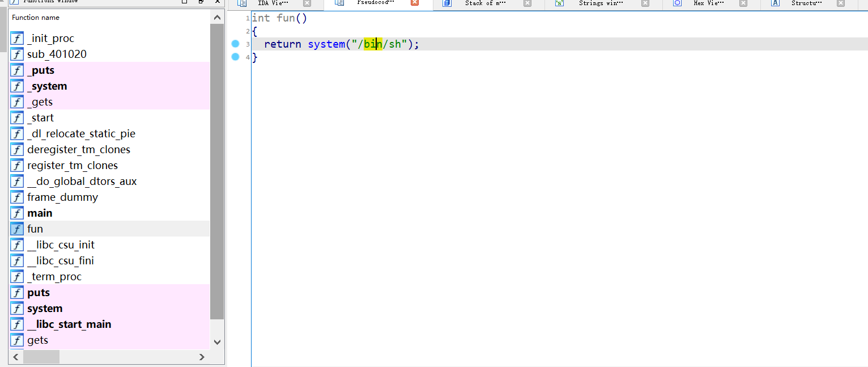The height and width of the screenshot is (367, 868).
Task: Click the system call in pseudocode
Action: click(326, 44)
